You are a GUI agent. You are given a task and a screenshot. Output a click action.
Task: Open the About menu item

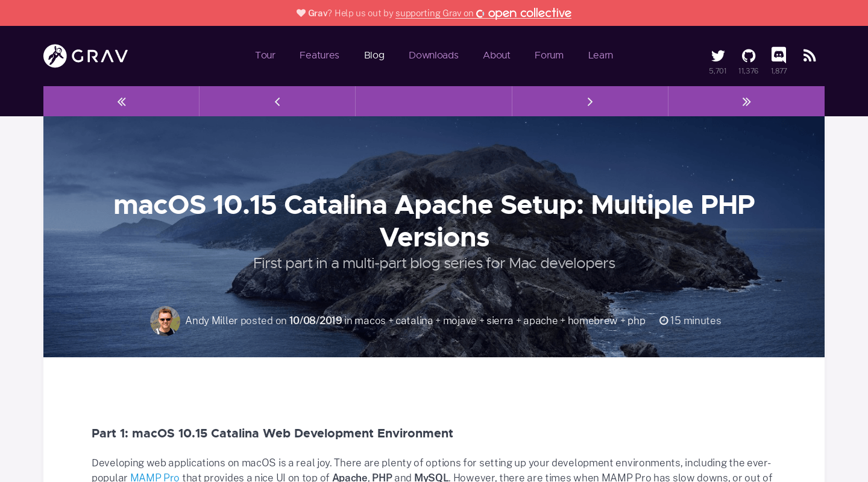(x=497, y=55)
